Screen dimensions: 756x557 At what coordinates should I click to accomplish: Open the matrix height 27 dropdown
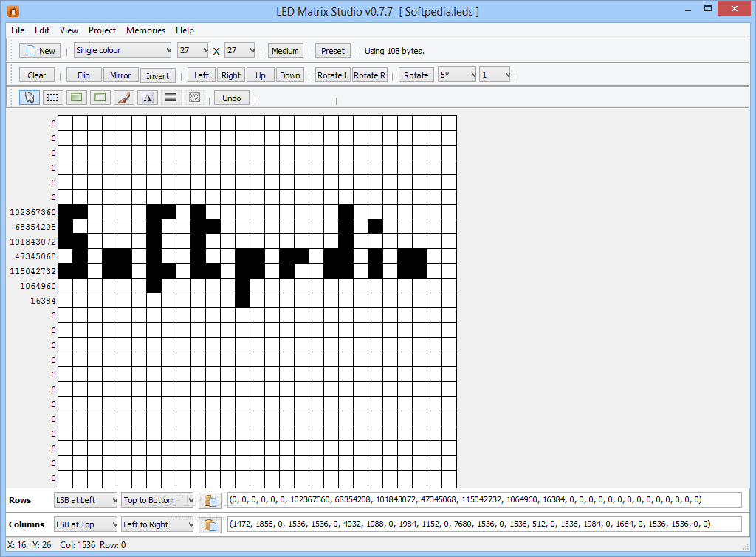pyautogui.click(x=240, y=50)
